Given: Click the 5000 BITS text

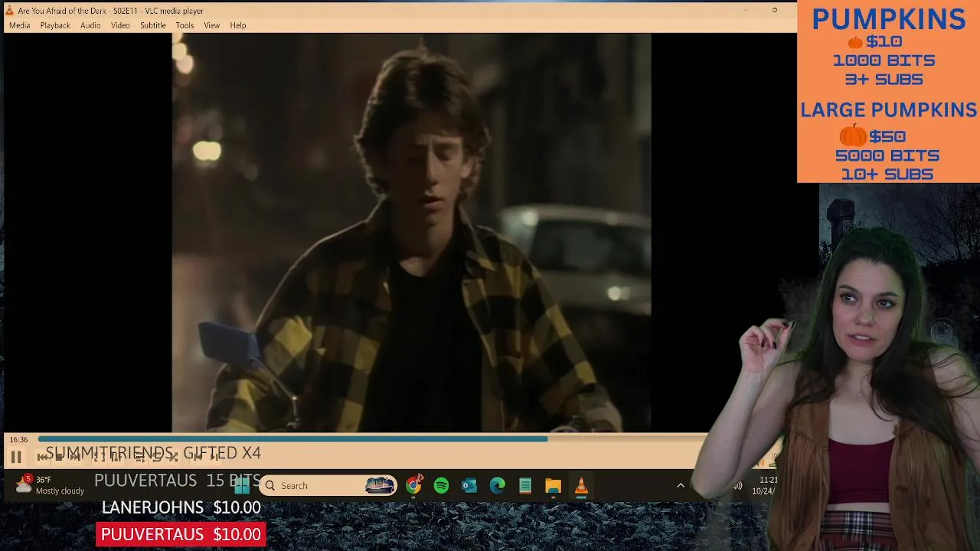Looking at the screenshot, I should (887, 155).
